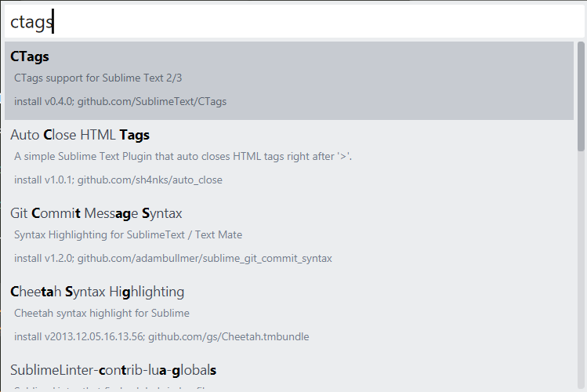This screenshot has height=392, width=587.
Task: Click install v1.2.0 adambullmer repository line
Action: pos(172,258)
